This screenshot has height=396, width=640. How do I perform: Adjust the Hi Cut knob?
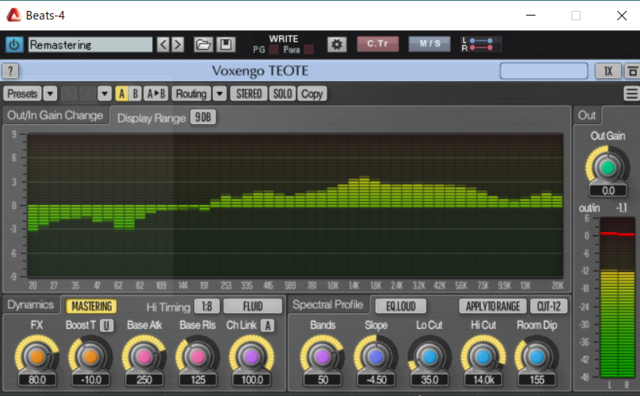point(483,356)
